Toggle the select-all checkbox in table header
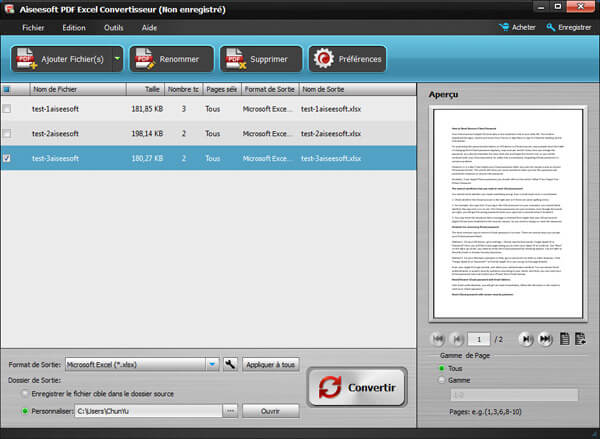Image resolution: width=600 pixels, height=439 pixels. [x=7, y=90]
